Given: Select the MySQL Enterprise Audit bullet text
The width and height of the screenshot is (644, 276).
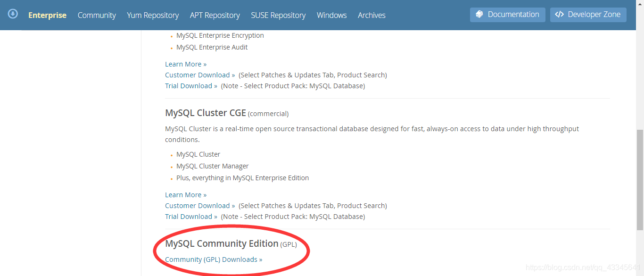Looking at the screenshot, I should pyautogui.click(x=212, y=47).
